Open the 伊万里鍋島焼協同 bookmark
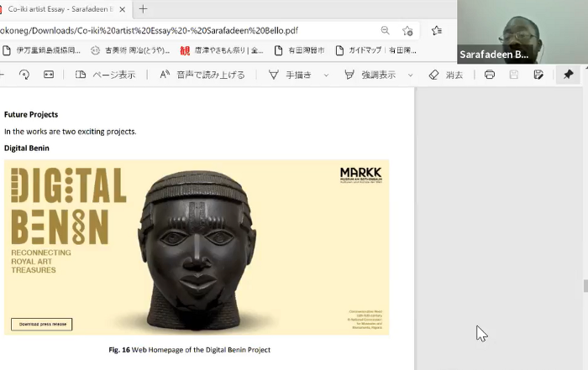This screenshot has width=588, height=370. 42,50
